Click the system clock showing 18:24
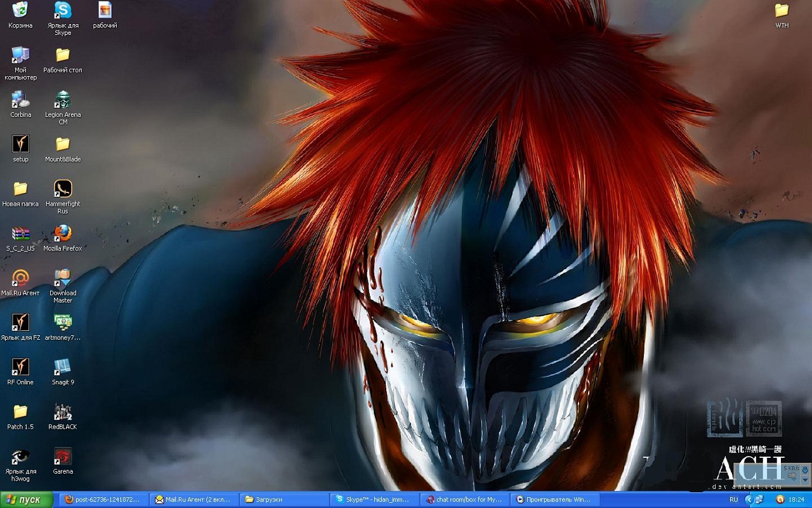Image resolution: width=812 pixels, height=508 pixels. pyautogui.click(x=796, y=500)
